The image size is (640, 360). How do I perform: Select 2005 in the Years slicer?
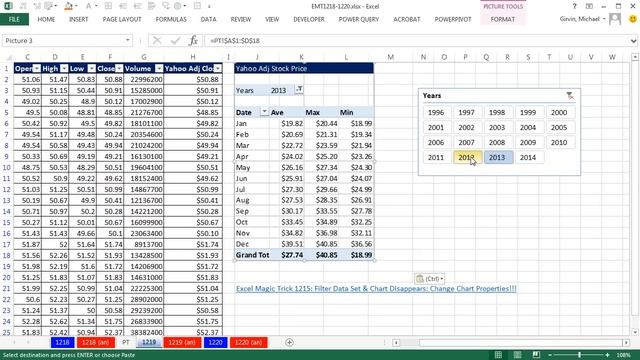(559, 127)
